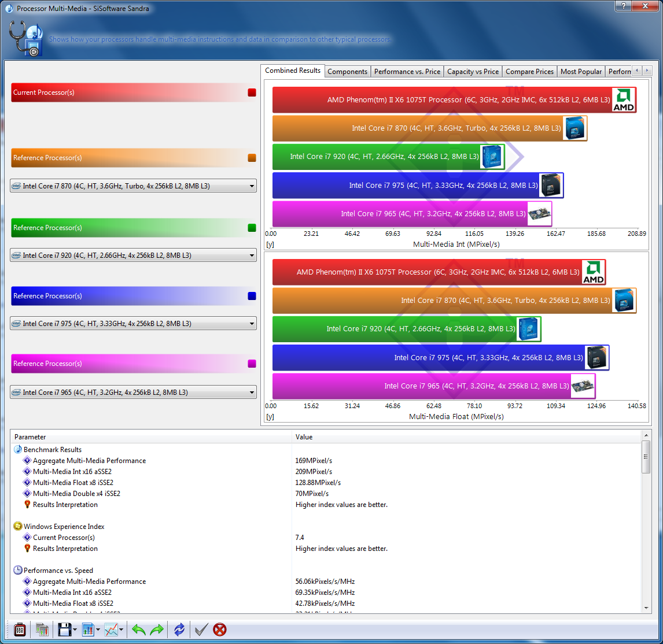Open the Intel Core i7 975 reference processor dropdown
663x644 pixels.
[x=133, y=323]
